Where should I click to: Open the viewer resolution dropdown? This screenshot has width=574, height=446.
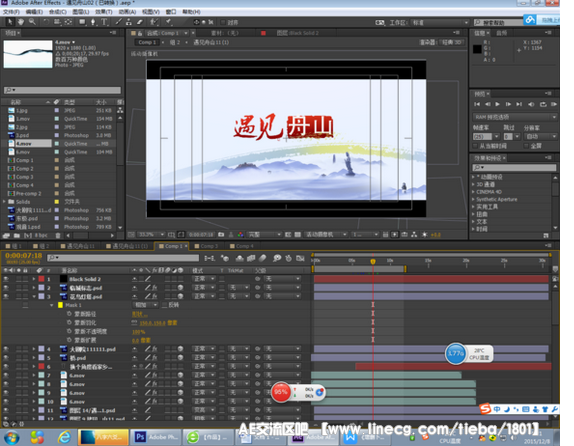264,234
